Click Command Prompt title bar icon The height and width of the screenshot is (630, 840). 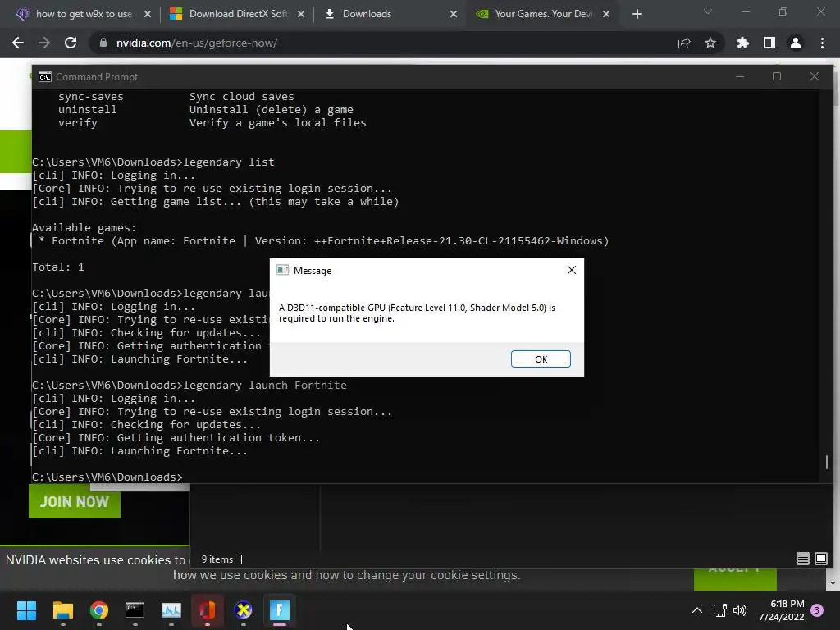44,76
